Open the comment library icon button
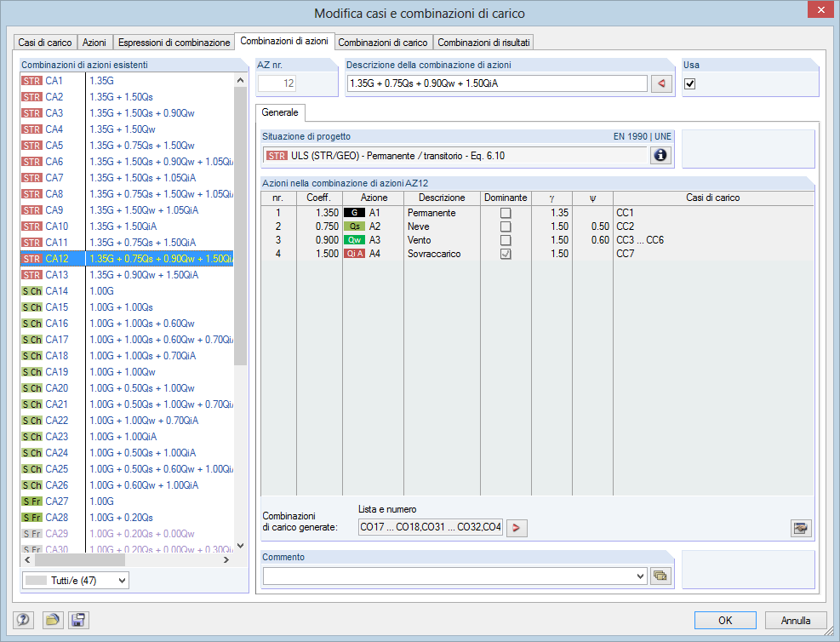The width and height of the screenshot is (840, 642). [x=660, y=576]
